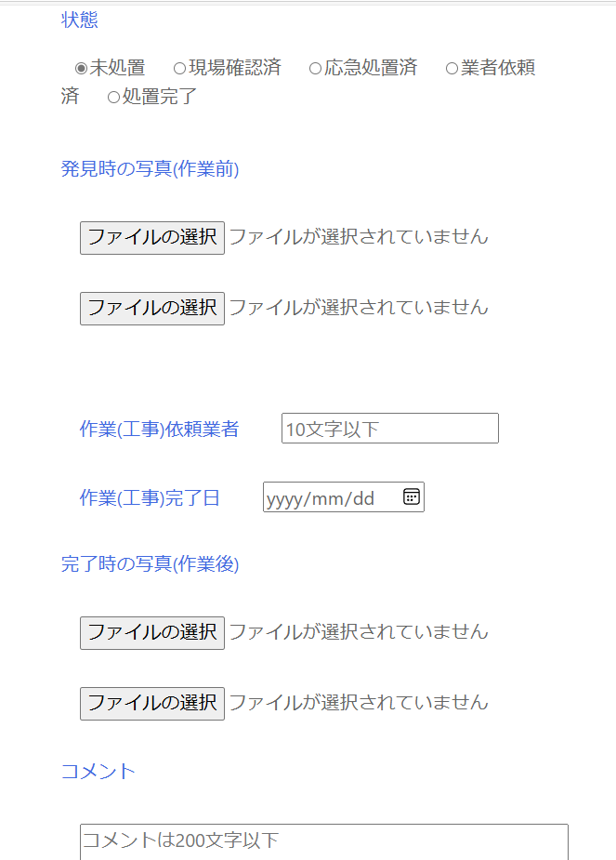Mark status as 処置完了

pyautogui.click(x=113, y=97)
